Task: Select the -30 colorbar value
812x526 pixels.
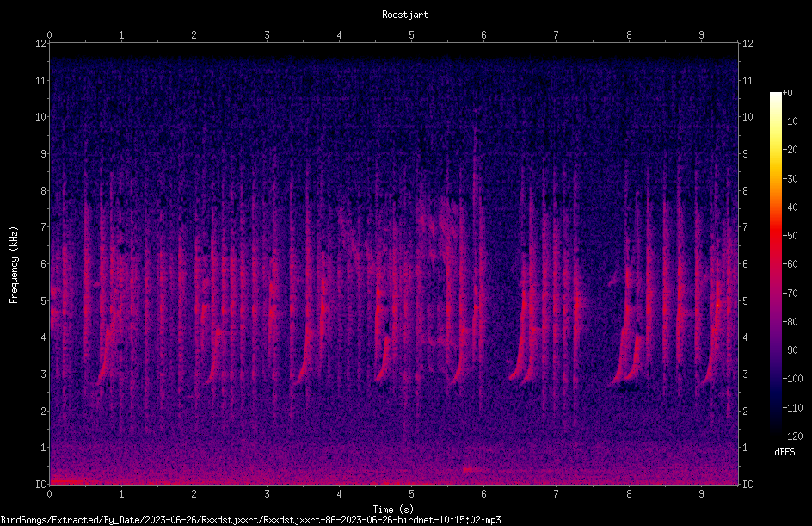Action: pyautogui.click(x=790, y=179)
